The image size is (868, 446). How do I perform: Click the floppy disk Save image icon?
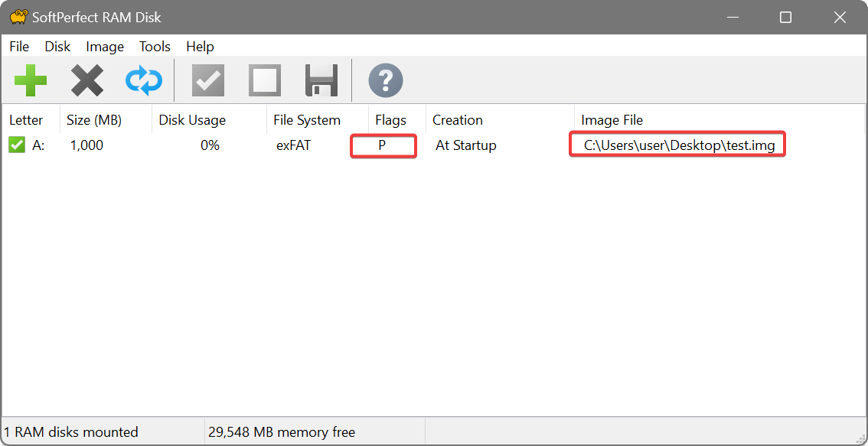point(321,81)
